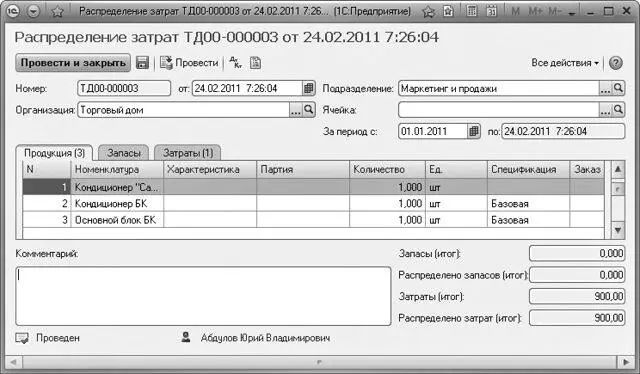Image resolution: width=640 pixels, height=374 pixels.
Task: Click the document date field 'от'
Action: click(247, 89)
